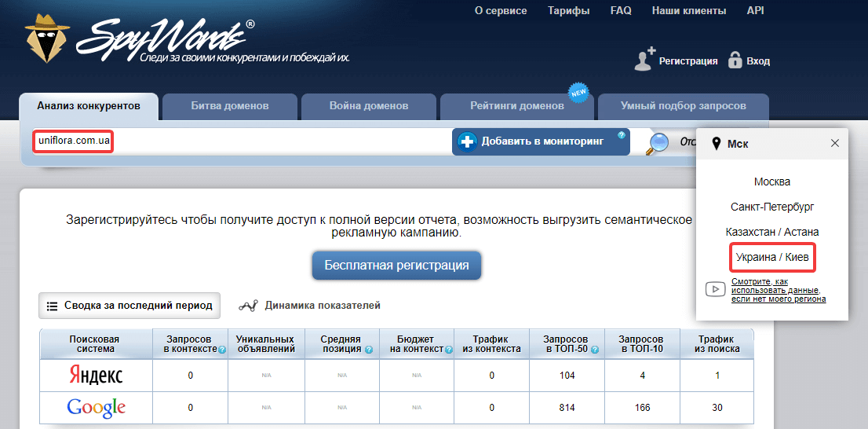Click the registration user-plus icon
The image size is (868, 429).
click(x=644, y=59)
